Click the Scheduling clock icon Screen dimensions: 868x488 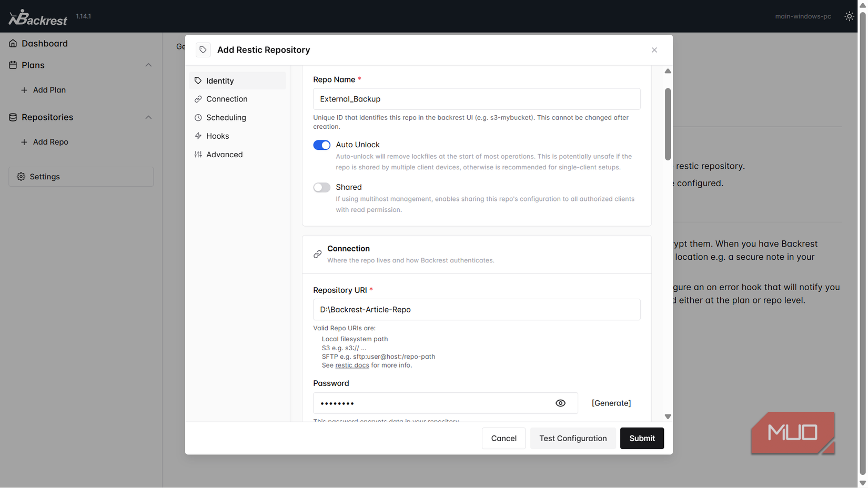[x=198, y=118]
